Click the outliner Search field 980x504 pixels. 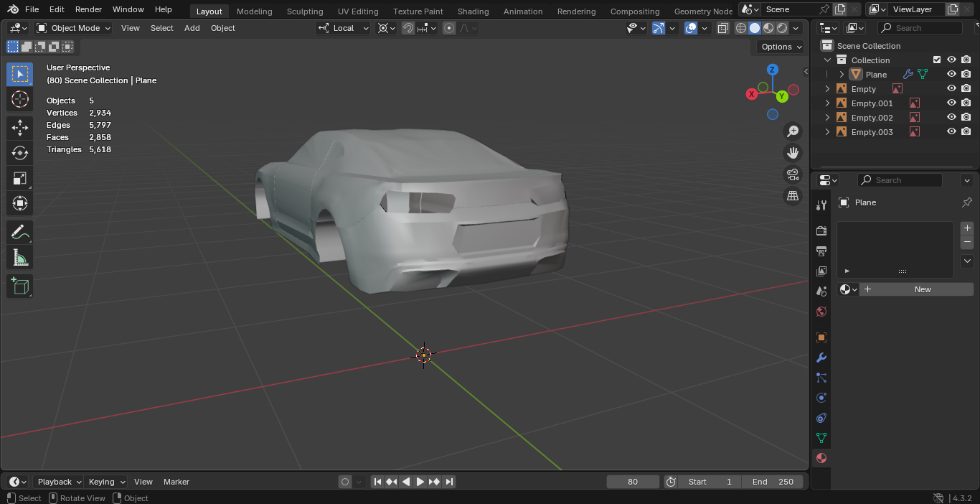click(920, 28)
